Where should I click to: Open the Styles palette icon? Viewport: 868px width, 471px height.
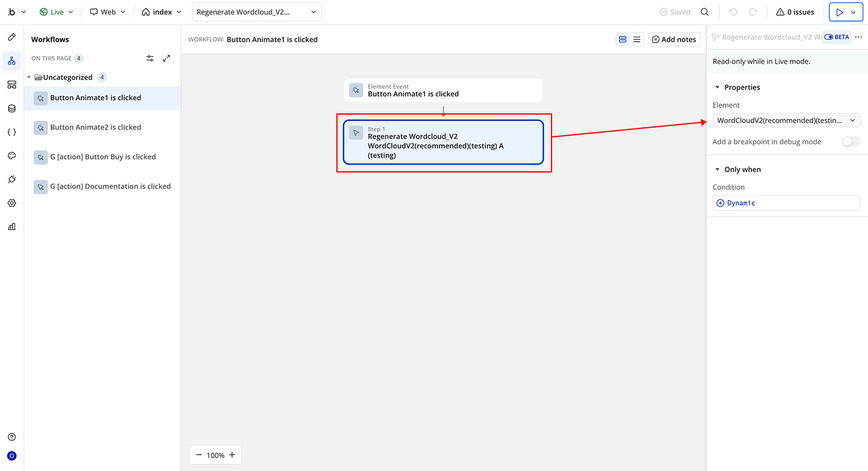[x=11, y=156]
